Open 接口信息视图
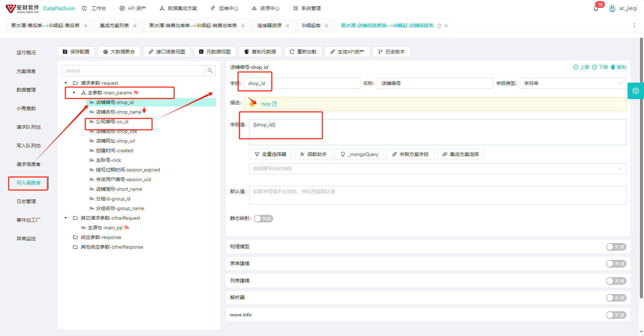Viewport: 644px width, 336px height. [x=167, y=52]
